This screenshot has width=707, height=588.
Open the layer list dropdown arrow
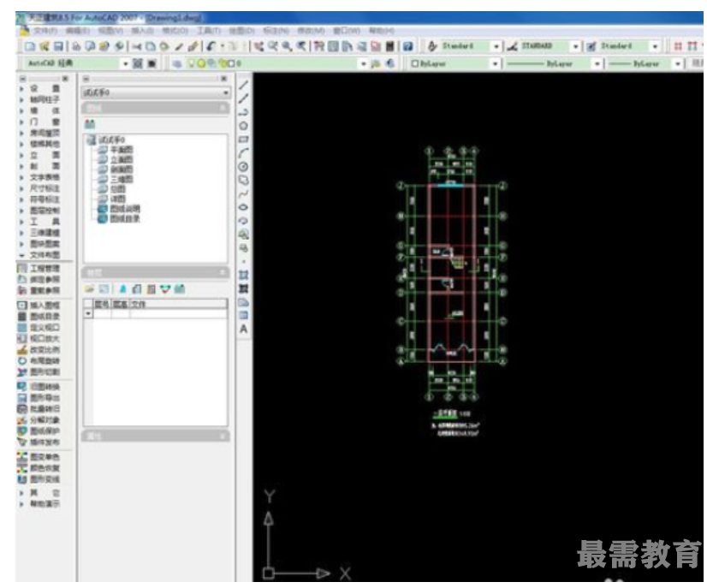(364, 63)
